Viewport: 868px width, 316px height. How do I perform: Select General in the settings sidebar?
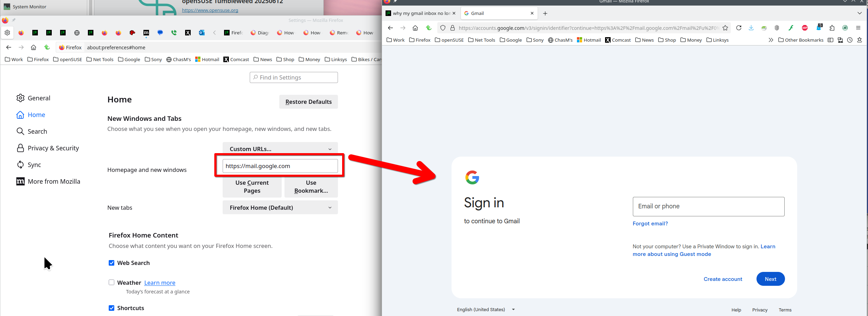pyautogui.click(x=33, y=98)
